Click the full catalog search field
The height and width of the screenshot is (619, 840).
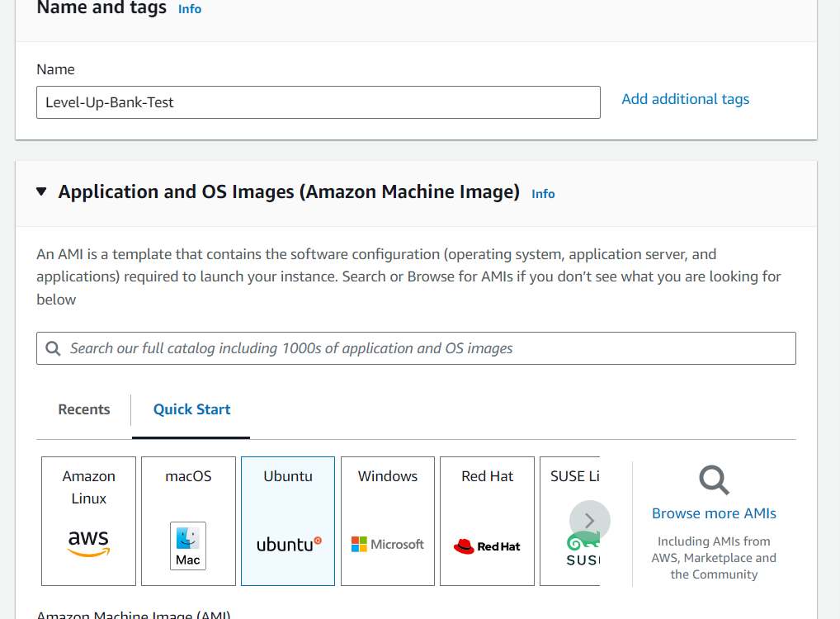tap(416, 347)
